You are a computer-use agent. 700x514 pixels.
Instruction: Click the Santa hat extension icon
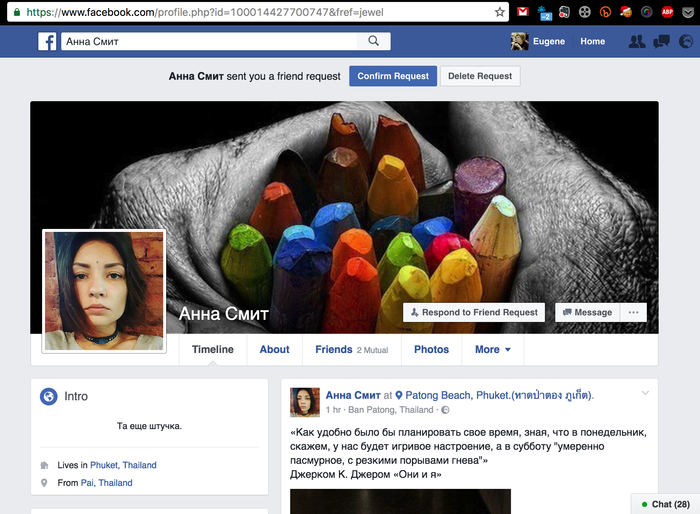coord(626,12)
